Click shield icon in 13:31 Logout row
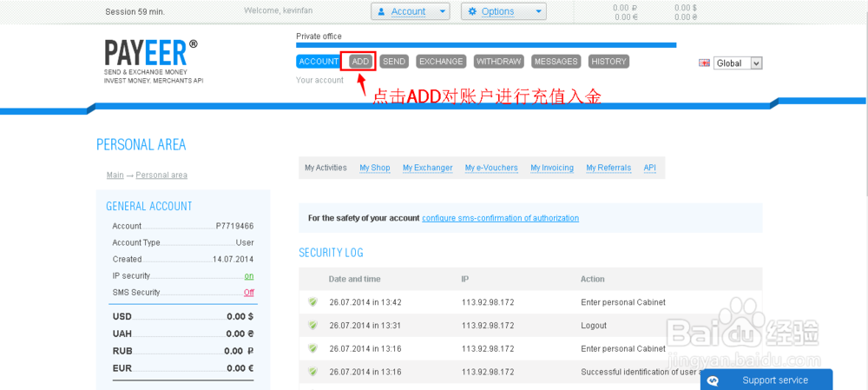868x390 pixels. tap(313, 325)
